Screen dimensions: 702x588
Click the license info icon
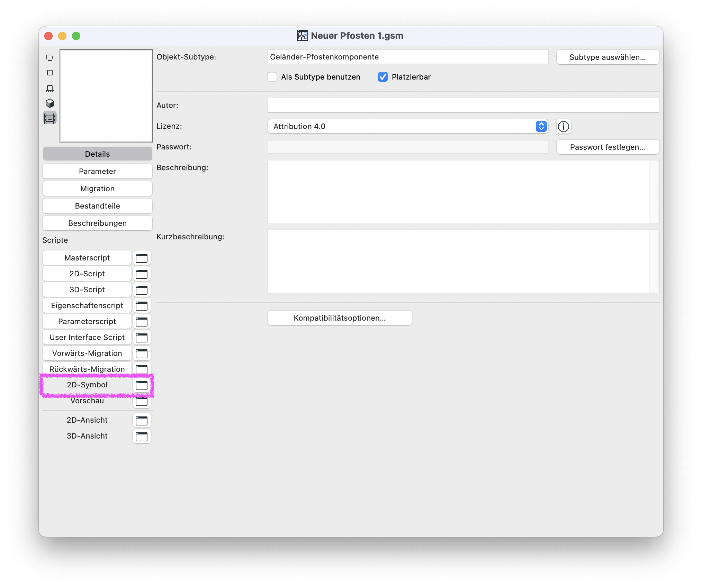coord(564,127)
